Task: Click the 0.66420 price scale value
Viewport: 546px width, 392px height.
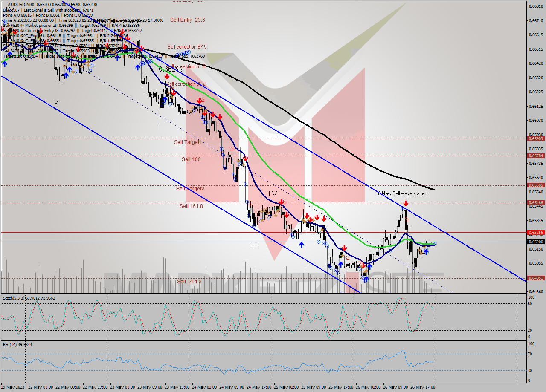Action: tap(536, 63)
